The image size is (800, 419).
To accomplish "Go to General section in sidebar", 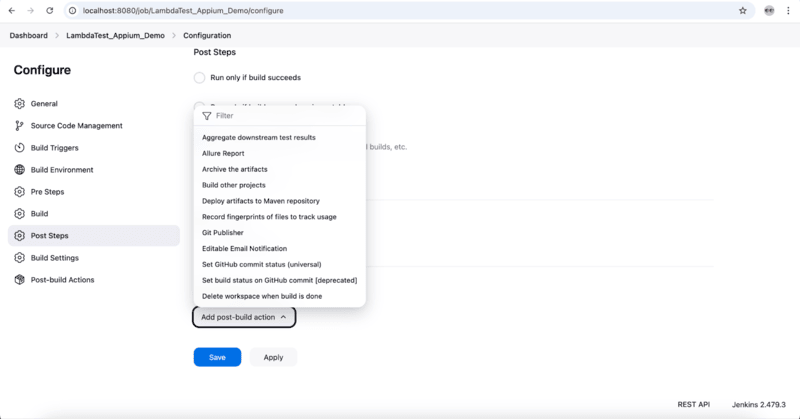I will 94,104.
